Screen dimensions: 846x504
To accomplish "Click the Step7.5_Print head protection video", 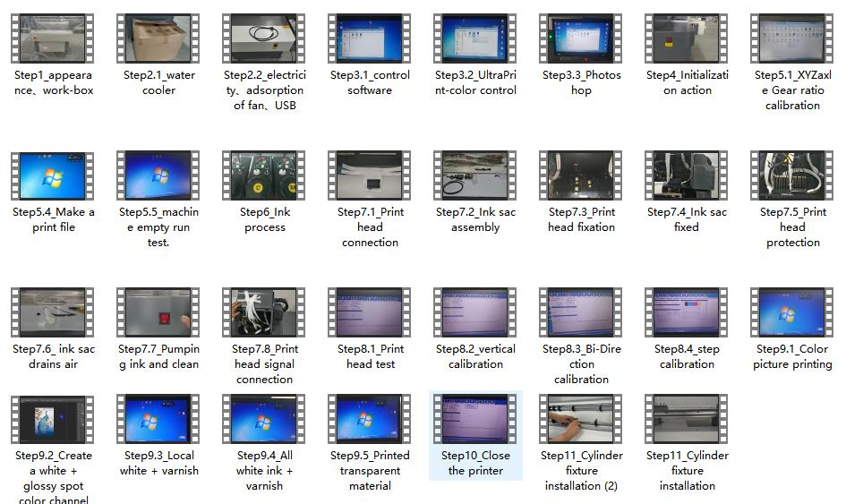I will (x=792, y=175).
